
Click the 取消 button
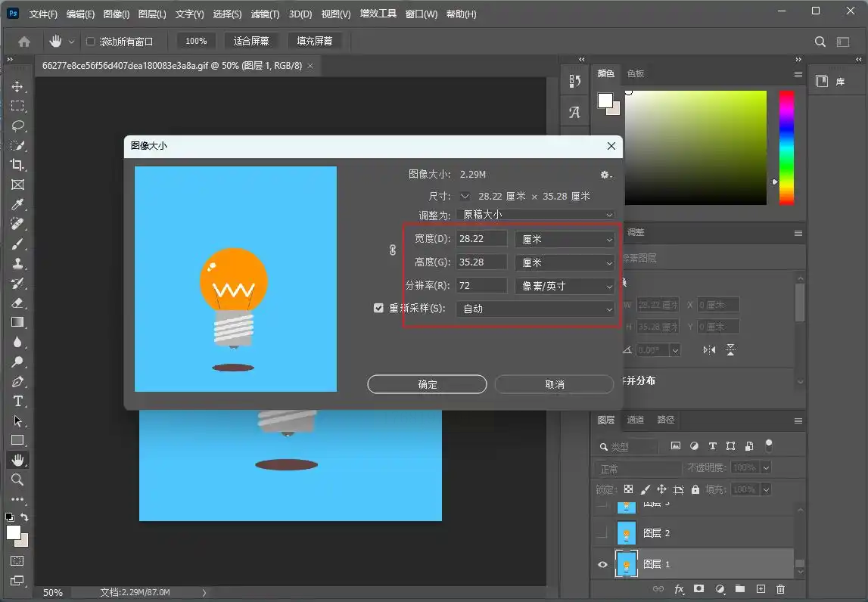554,384
